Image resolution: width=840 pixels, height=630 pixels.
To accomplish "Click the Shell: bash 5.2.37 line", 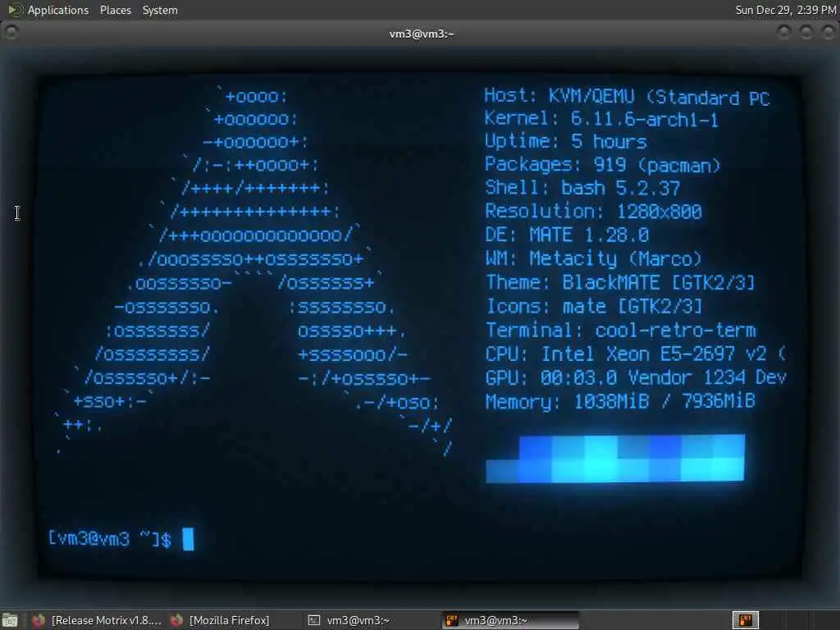I will pyautogui.click(x=582, y=188).
